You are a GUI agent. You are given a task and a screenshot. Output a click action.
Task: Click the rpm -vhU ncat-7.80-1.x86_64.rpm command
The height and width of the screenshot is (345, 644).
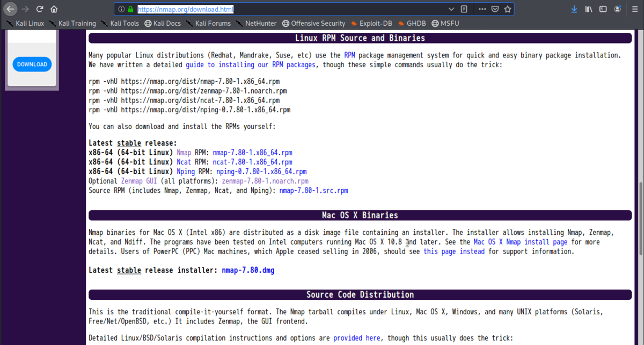pos(184,100)
